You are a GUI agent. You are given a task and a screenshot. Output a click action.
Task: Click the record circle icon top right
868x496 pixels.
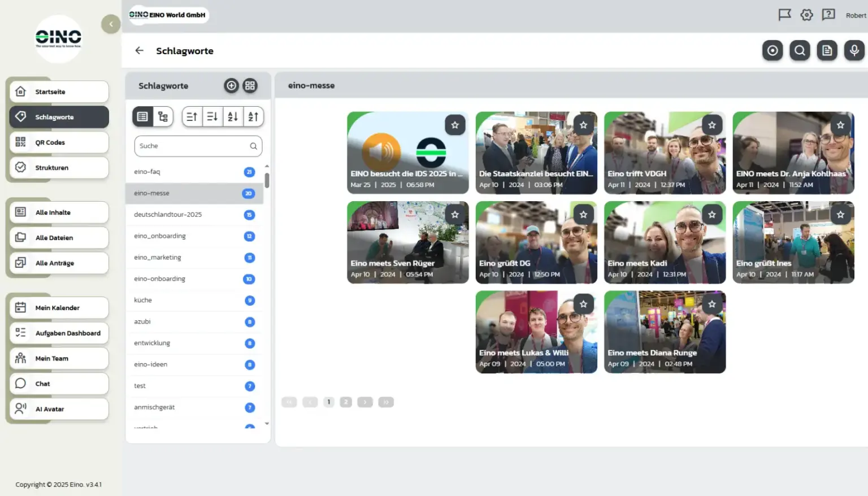click(772, 51)
